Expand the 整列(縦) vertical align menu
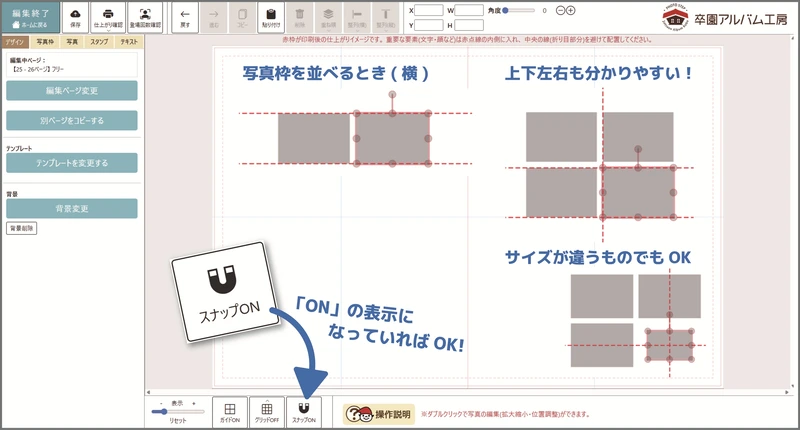 [387, 16]
